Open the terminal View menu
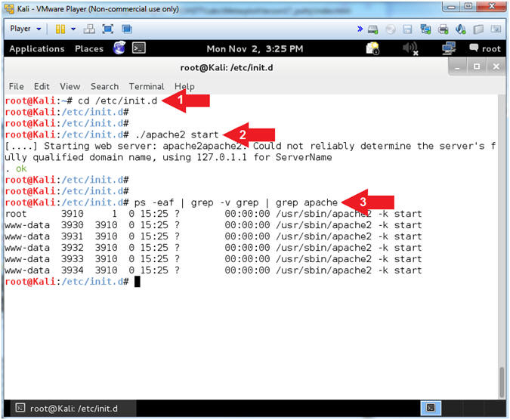Screen dimensions: 510x420 [70, 86]
